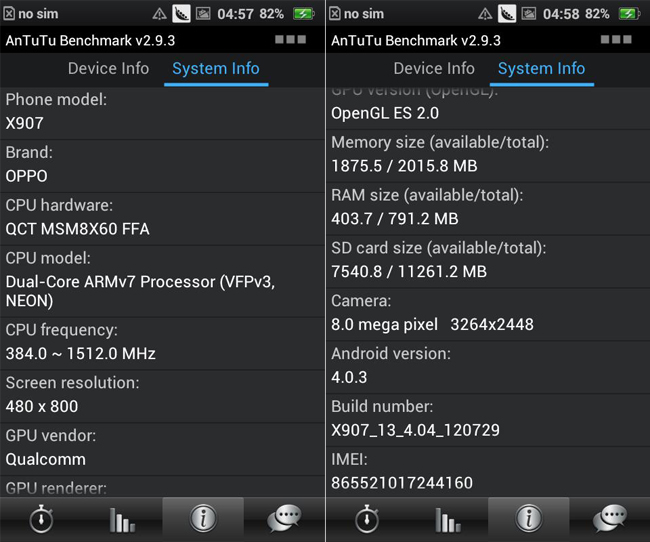Viewport: 650px width, 542px height.
Task: Select the info icon in left screen bottom bar
Action: [x=203, y=518]
